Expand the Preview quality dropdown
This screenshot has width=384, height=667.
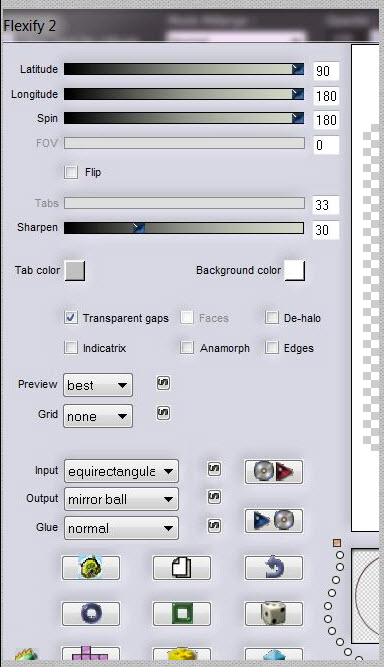tap(98, 385)
